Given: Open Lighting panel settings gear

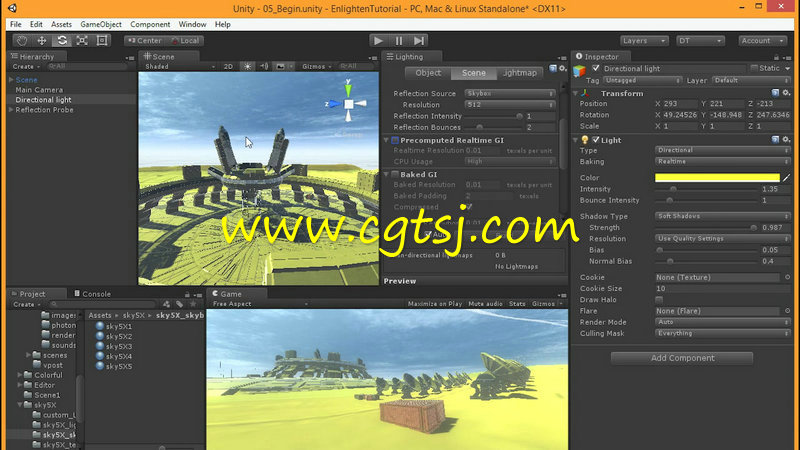Looking at the screenshot, I should [x=562, y=68].
